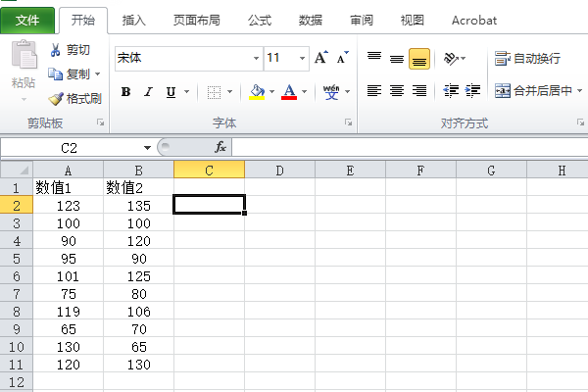The height and width of the screenshot is (392, 588).
Task: Toggle italic formatting
Action: (x=149, y=91)
